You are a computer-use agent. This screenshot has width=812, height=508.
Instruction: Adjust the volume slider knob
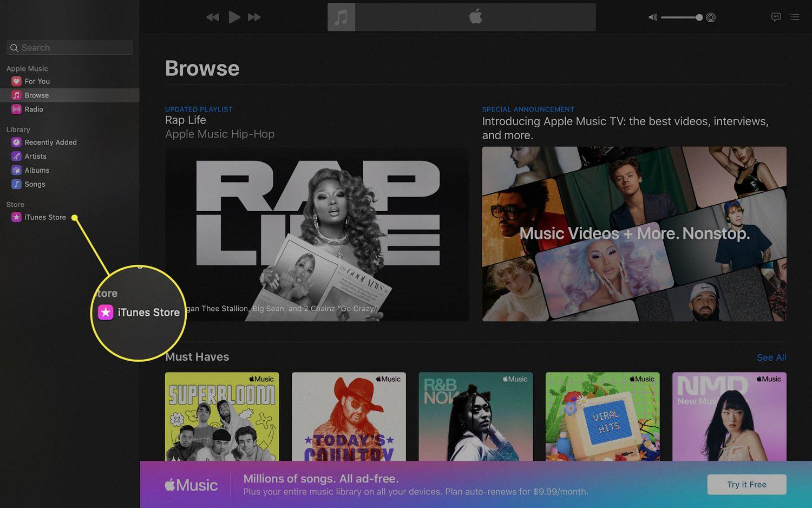click(699, 17)
